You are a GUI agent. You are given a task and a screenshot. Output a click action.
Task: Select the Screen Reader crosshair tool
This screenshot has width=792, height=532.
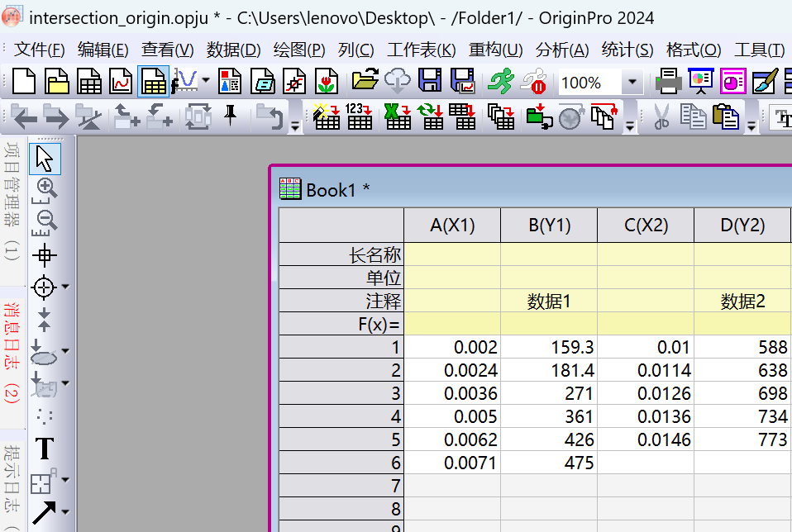pos(45,255)
